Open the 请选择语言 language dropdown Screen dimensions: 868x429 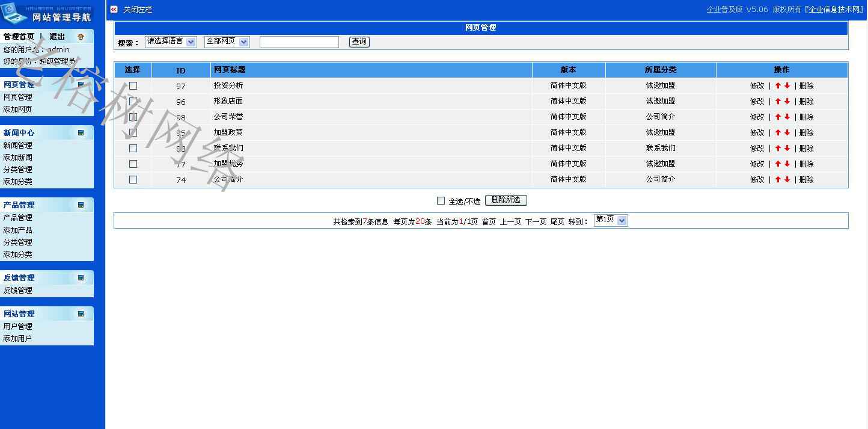click(x=171, y=42)
